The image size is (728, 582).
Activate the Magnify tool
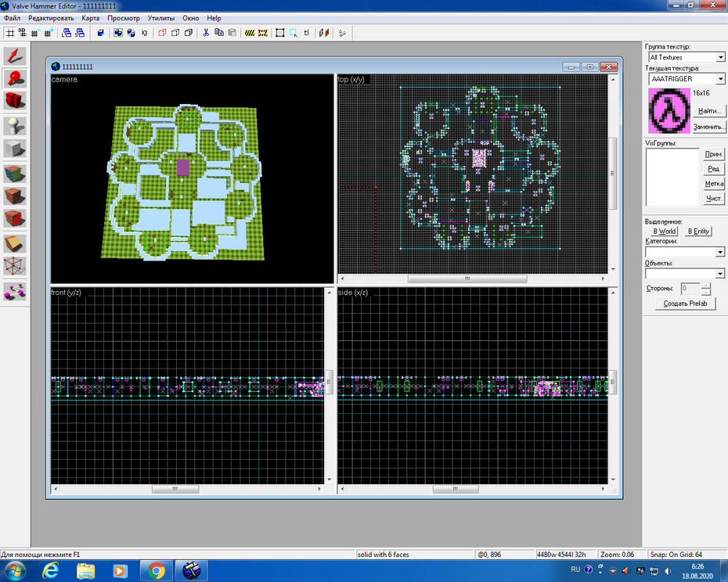(x=15, y=78)
